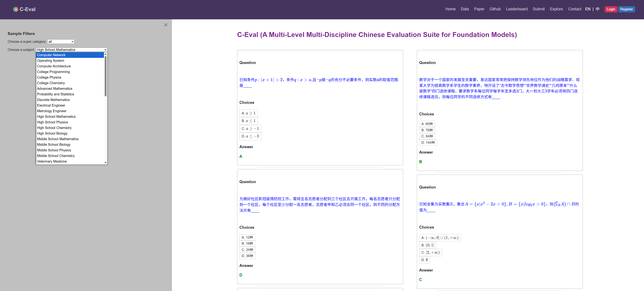Choose High School Physics from the list
The height and width of the screenshot is (291, 644).
(x=52, y=122)
